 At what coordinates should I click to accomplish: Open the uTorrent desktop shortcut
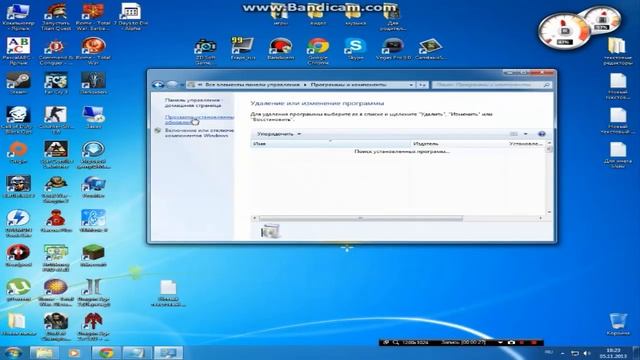18,290
